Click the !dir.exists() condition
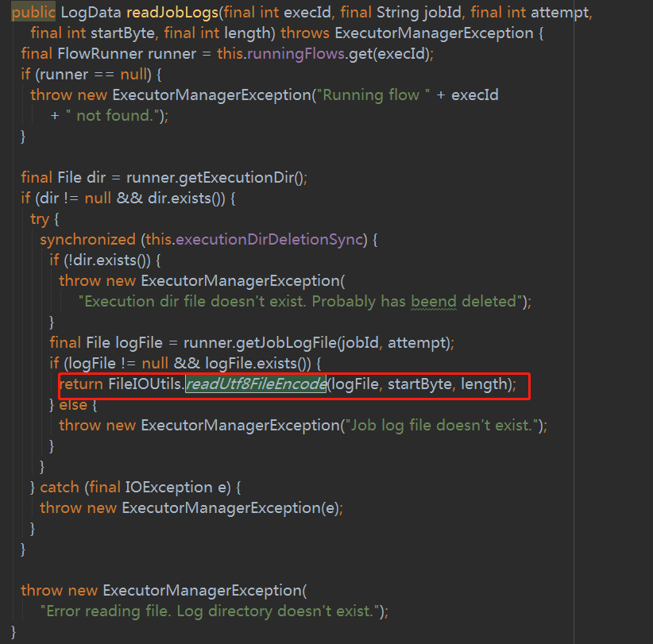 [x=107, y=260]
